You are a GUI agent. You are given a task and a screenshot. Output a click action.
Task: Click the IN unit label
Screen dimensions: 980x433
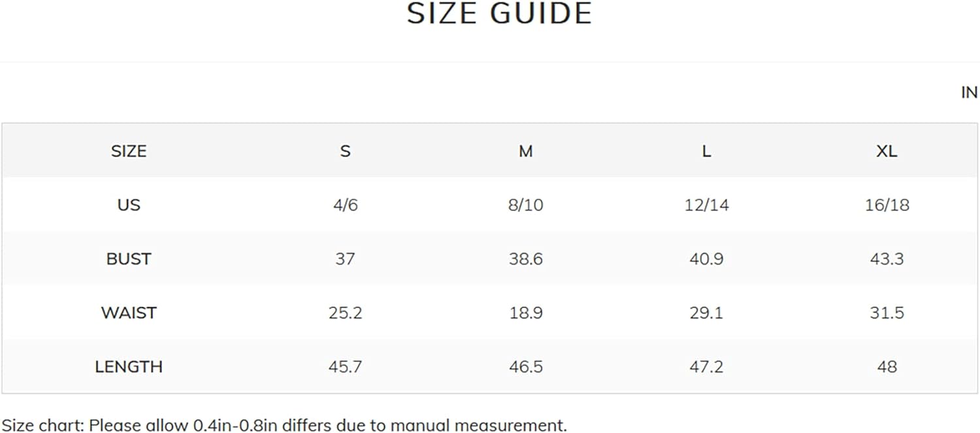(970, 93)
